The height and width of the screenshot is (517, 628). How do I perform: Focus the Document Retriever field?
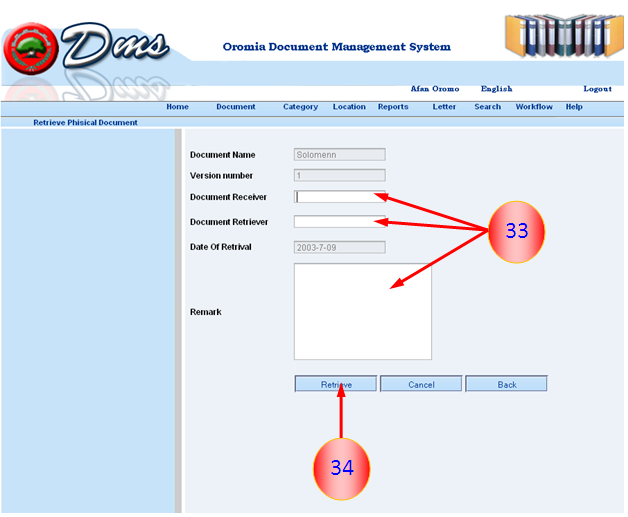click(x=340, y=221)
